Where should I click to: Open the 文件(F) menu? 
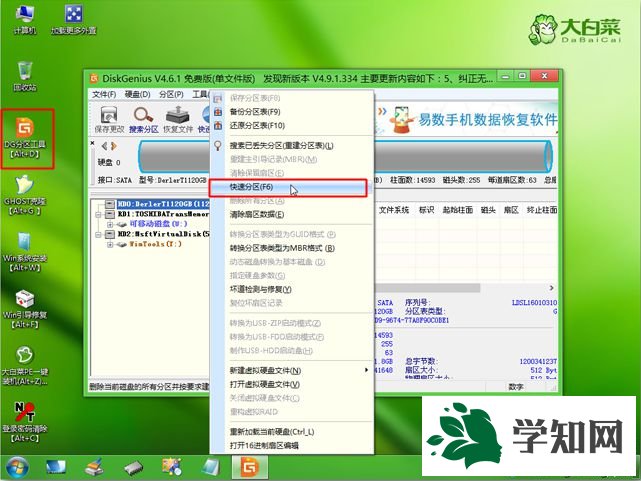tap(104, 94)
